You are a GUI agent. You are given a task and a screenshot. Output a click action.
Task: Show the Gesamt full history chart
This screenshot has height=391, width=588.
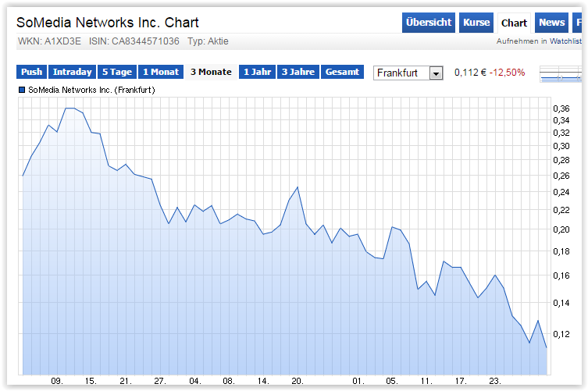(342, 72)
